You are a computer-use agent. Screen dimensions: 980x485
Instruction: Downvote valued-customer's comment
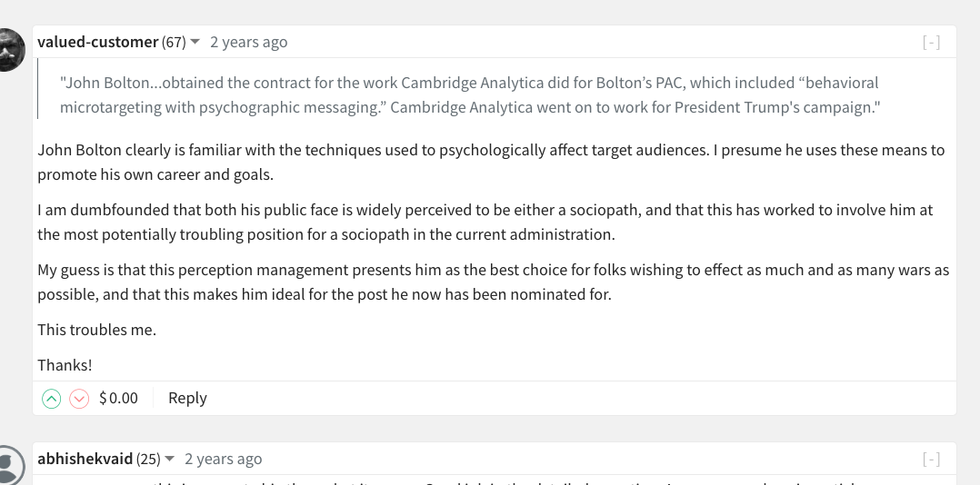point(79,398)
